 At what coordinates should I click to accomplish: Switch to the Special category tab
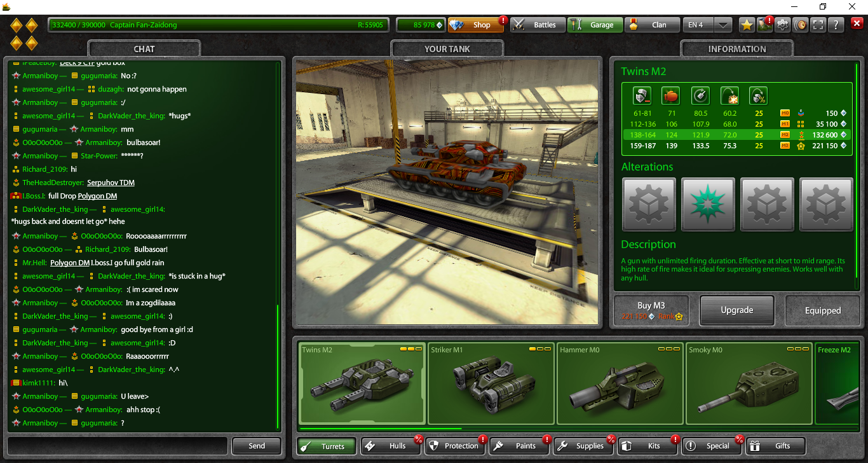pos(712,446)
